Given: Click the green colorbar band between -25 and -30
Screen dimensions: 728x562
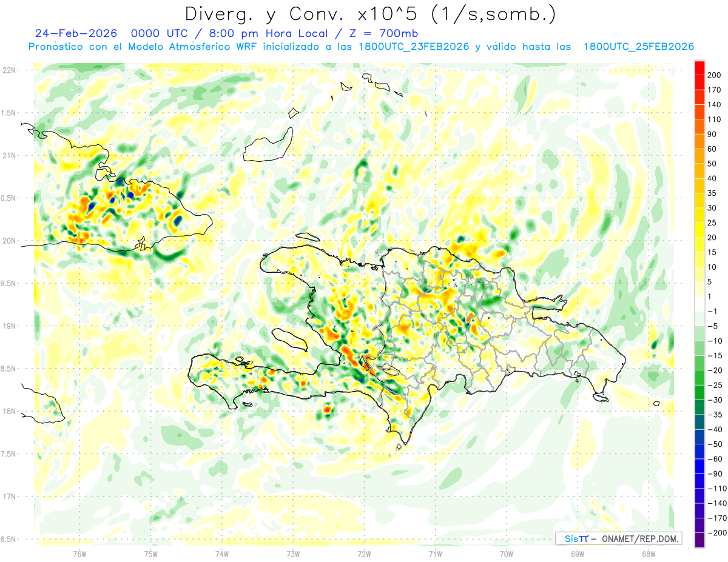Looking at the screenshot, I should [x=699, y=392].
